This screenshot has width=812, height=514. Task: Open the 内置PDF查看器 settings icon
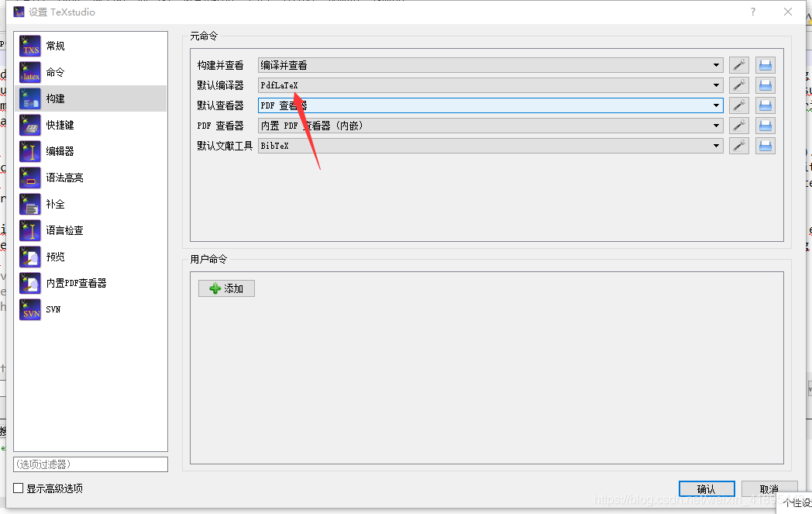(x=30, y=284)
